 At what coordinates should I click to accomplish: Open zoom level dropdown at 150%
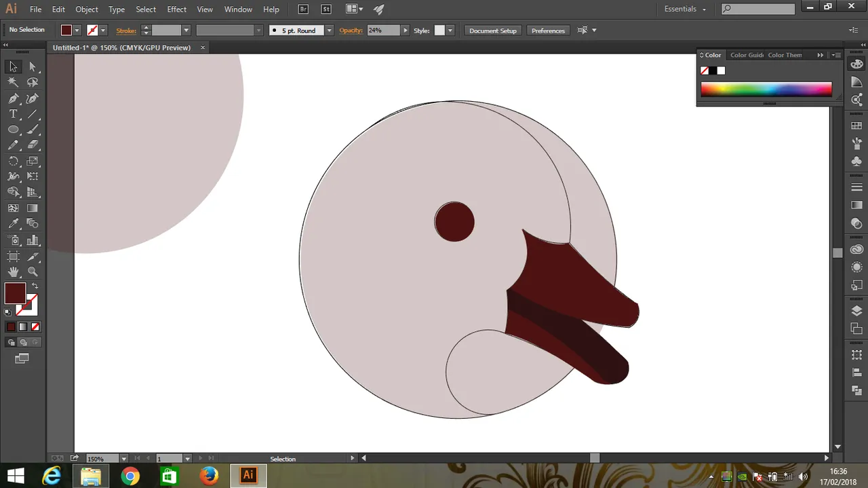[124, 459]
